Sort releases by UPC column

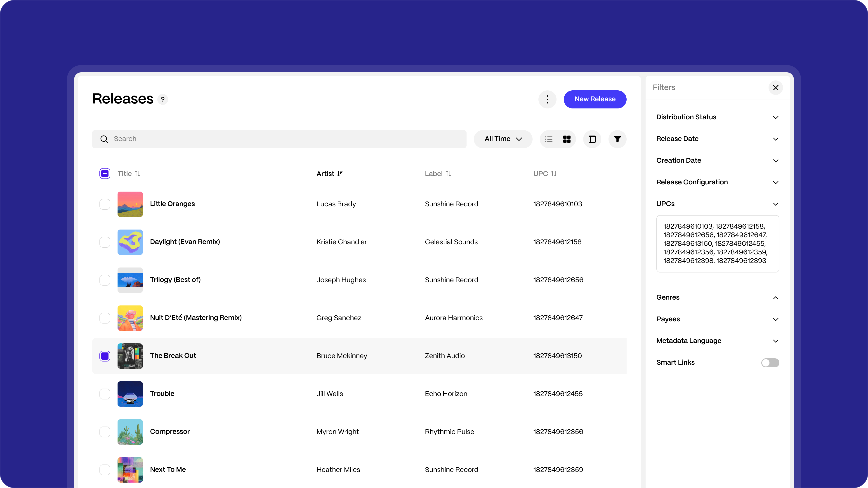point(545,174)
